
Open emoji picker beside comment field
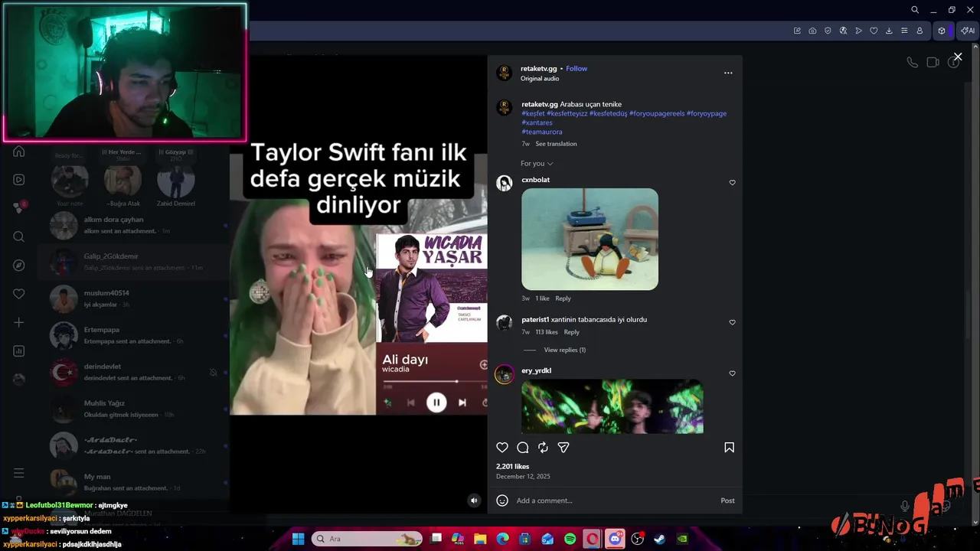pyautogui.click(x=502, y=500)
